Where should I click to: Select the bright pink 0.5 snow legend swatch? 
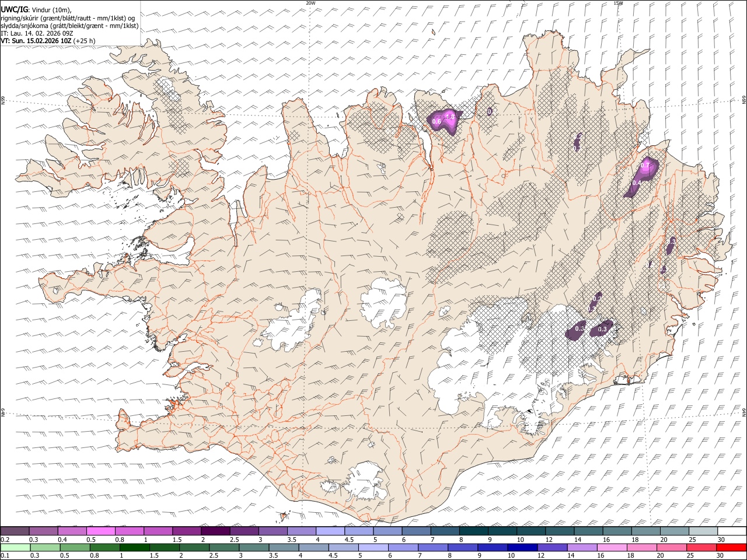point(101,531)
